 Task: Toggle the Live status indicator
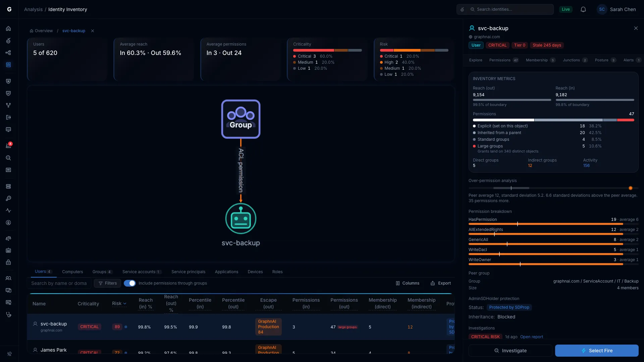(x=566, y=9)
